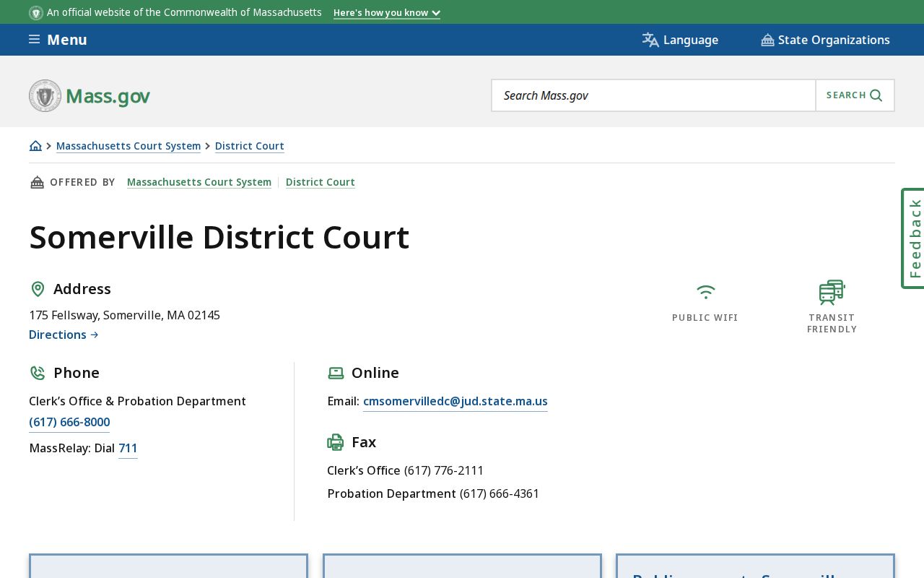
Task: Open the Language selector
Action: coord(680,40)
